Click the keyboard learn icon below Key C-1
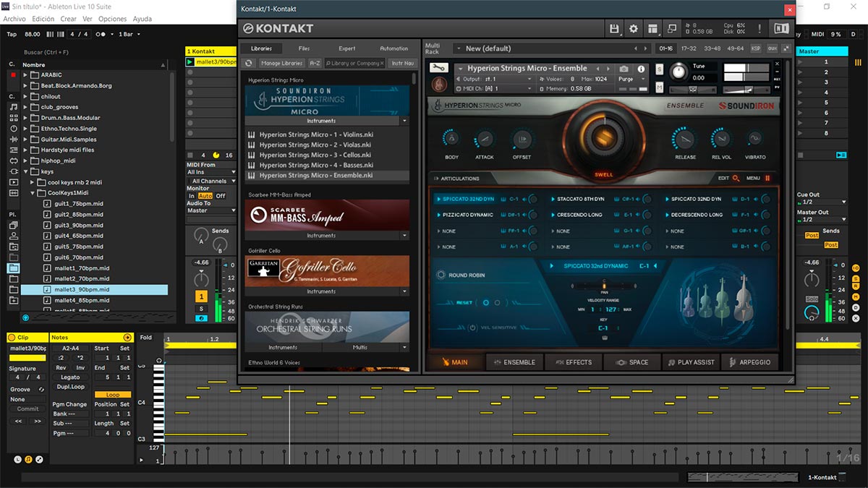The height and width of the screenshot is (488, 868). (603, 338)
